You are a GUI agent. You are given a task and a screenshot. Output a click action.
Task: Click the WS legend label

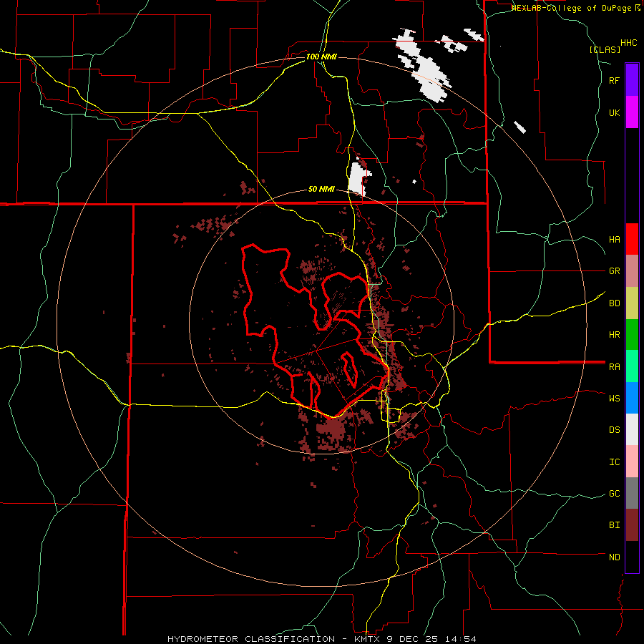point(614,399)
